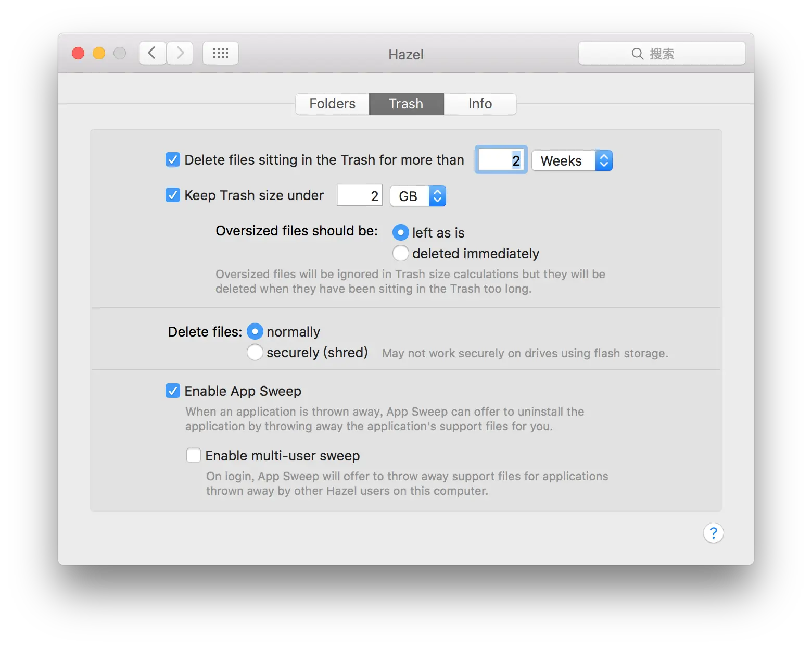The height and width of the screenshot is (648, 812).
Task: Switch to the Folders tab
Action: (333, 104)
